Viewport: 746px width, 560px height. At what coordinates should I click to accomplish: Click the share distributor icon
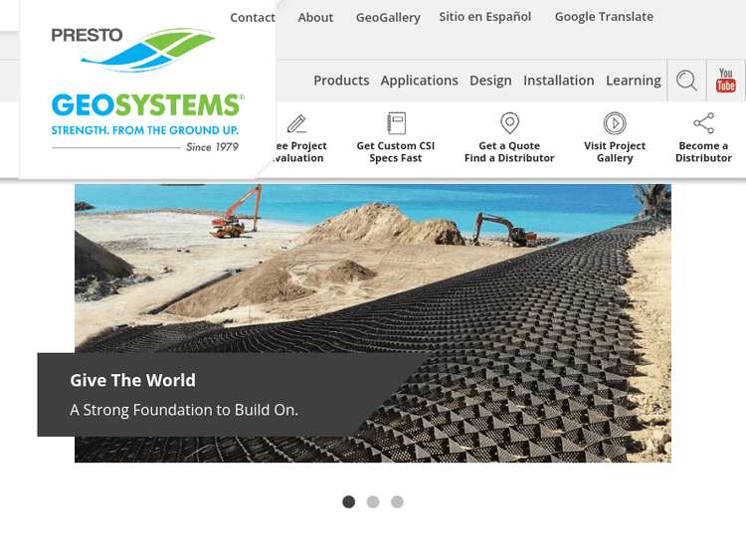point(703,124)
